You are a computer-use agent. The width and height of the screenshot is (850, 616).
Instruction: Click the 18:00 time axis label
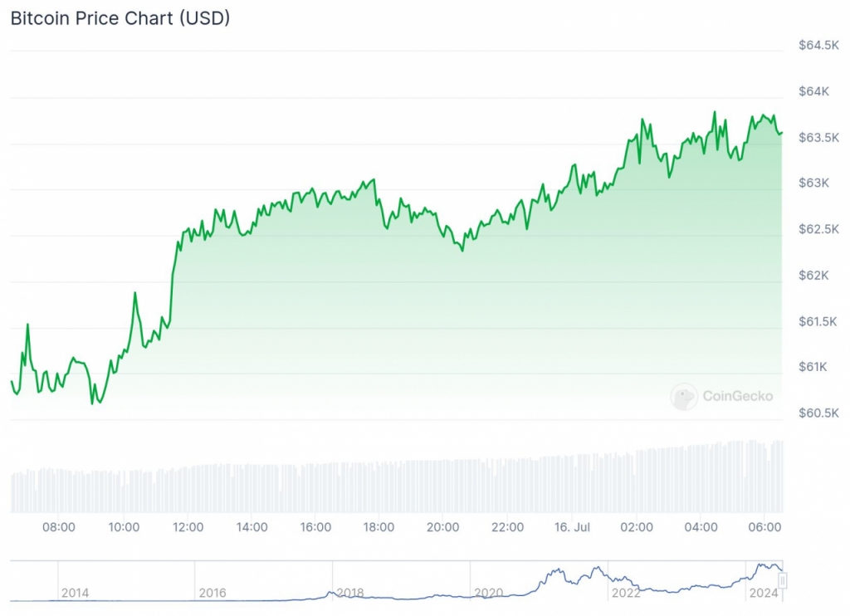379,527
